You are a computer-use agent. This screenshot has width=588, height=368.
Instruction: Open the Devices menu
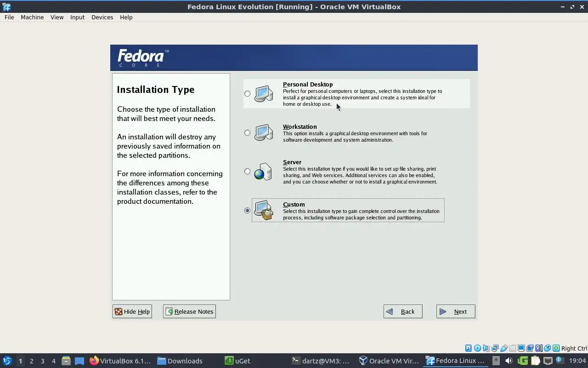(102, 17)
